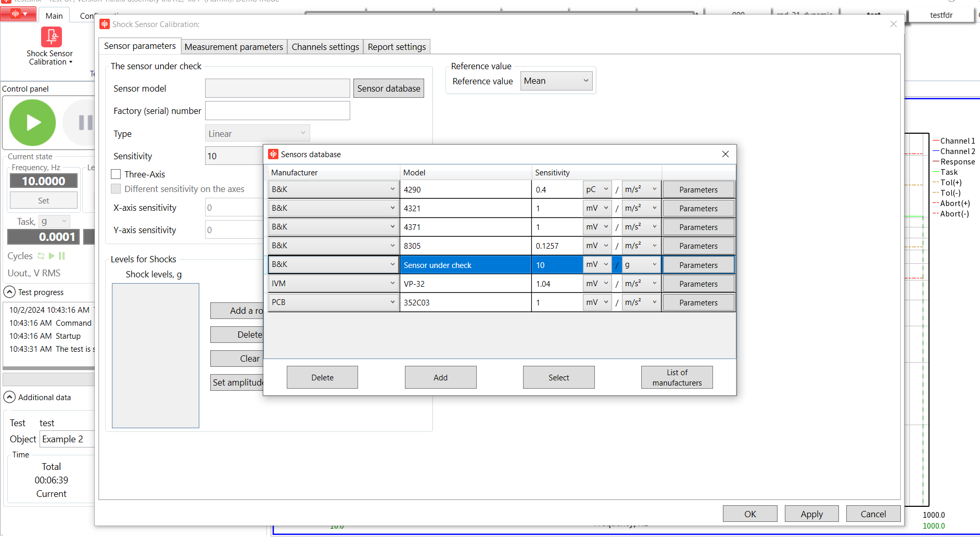Click the small green Cycles pause icon
The image size is (980, 537).
pyautogui.click(x=62, y=256)
